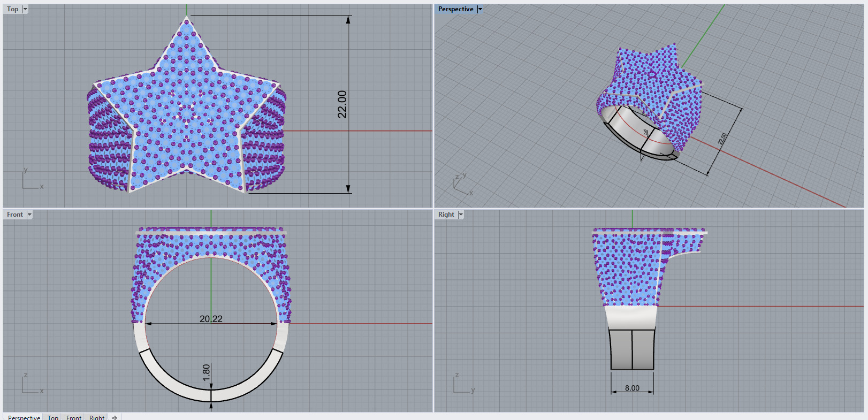
Task: Select the 8.00 width dimension in Right viewport
Action: tap(632, 388)
